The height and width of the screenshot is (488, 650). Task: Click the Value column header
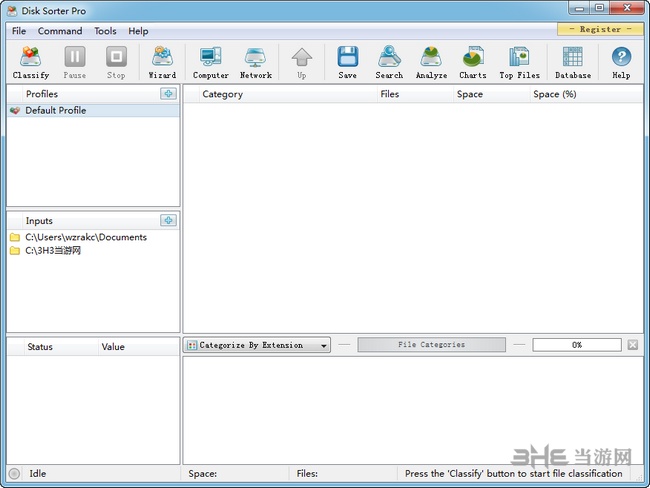pos(139,347)
